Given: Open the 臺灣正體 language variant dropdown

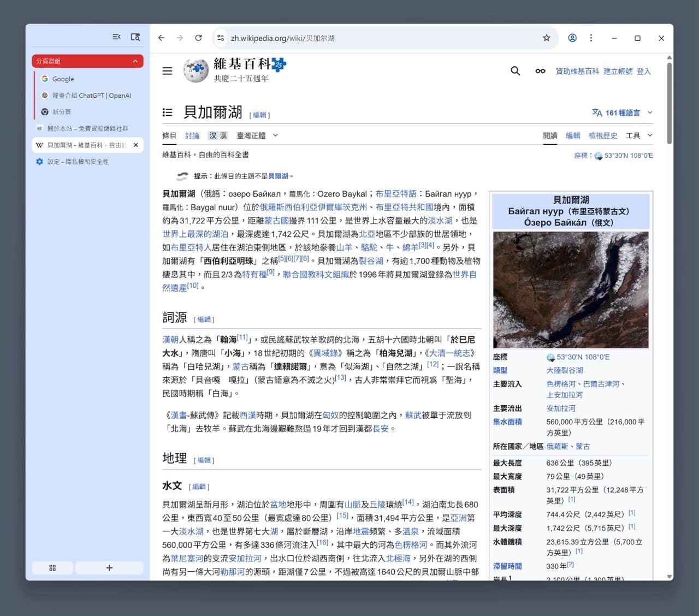Looking at the screenshot, I should click(257, 135).
